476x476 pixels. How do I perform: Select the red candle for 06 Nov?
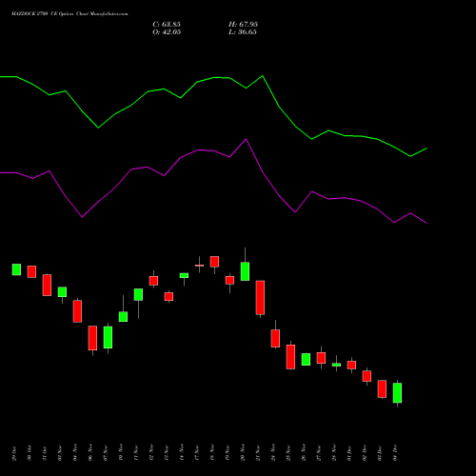[92, 338]
